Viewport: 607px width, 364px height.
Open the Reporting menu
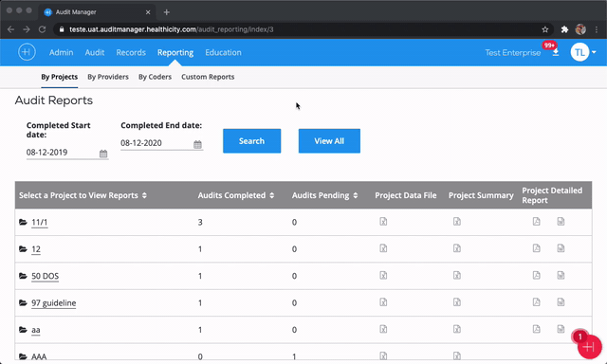pos(175,52)
